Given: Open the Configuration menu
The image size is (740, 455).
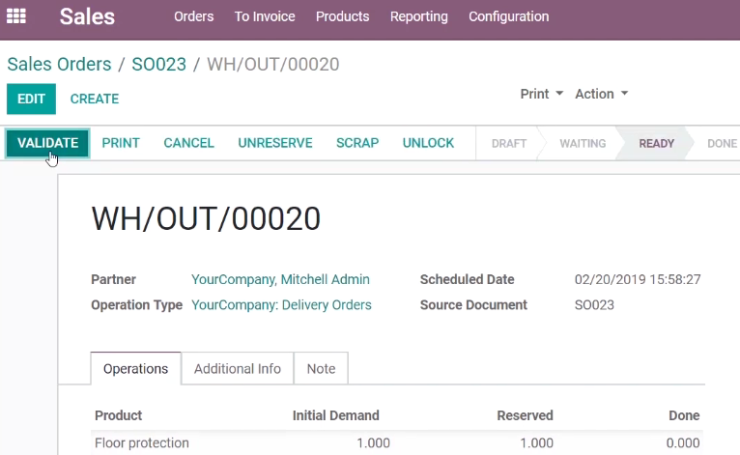Looking at the screenshot, I should point(509,17).
